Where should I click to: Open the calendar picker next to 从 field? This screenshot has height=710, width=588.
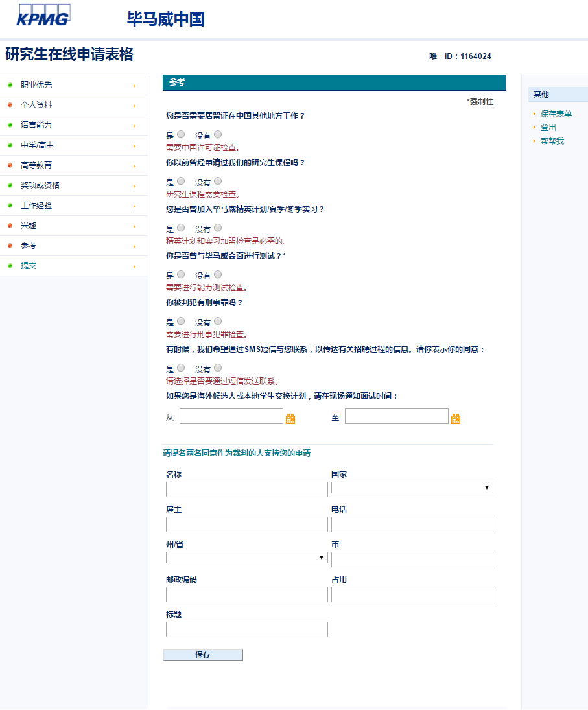coord(290,419)
